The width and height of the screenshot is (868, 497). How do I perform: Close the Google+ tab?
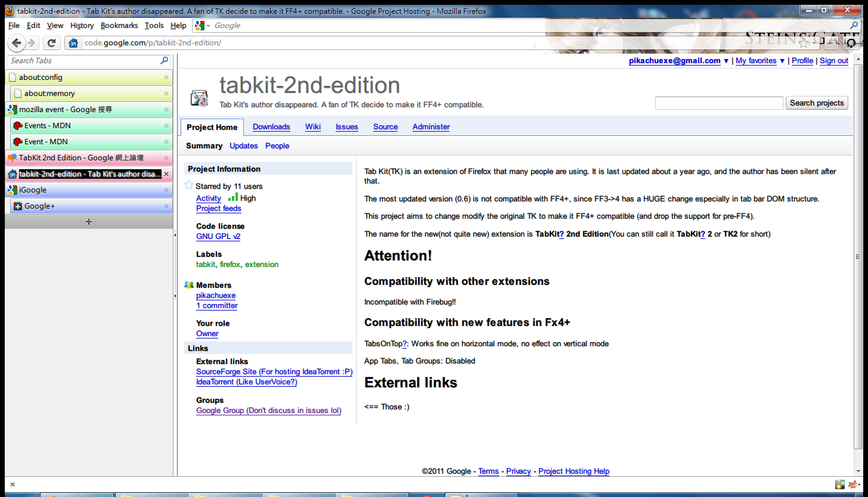[166, 206]
